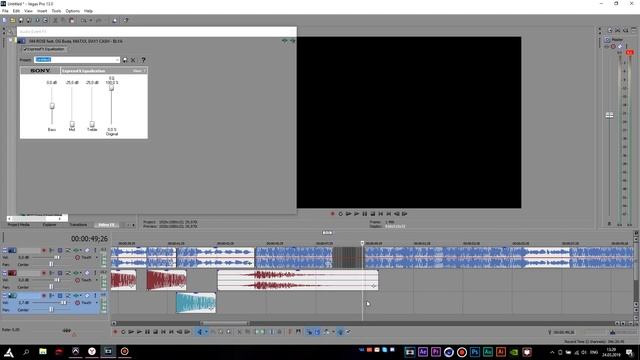Open Windows Start menu
The height and width of the screenshot is (360, 640).
coord(9,352)
